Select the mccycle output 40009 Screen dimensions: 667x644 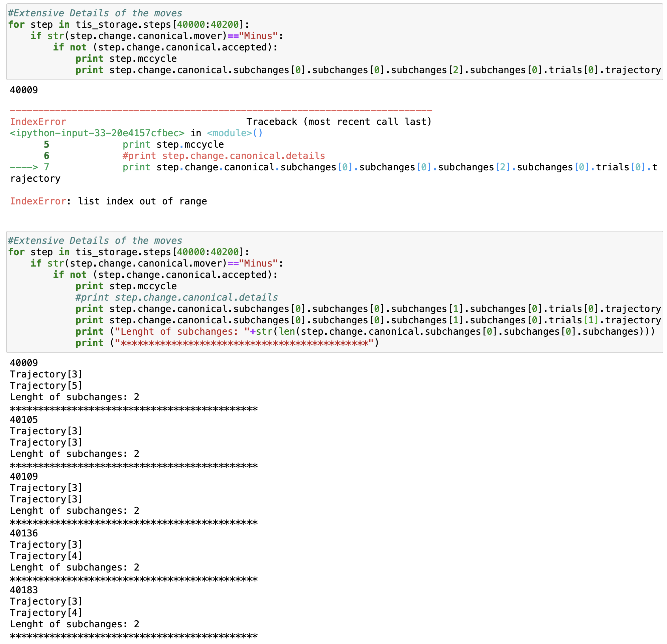[23, 90]
